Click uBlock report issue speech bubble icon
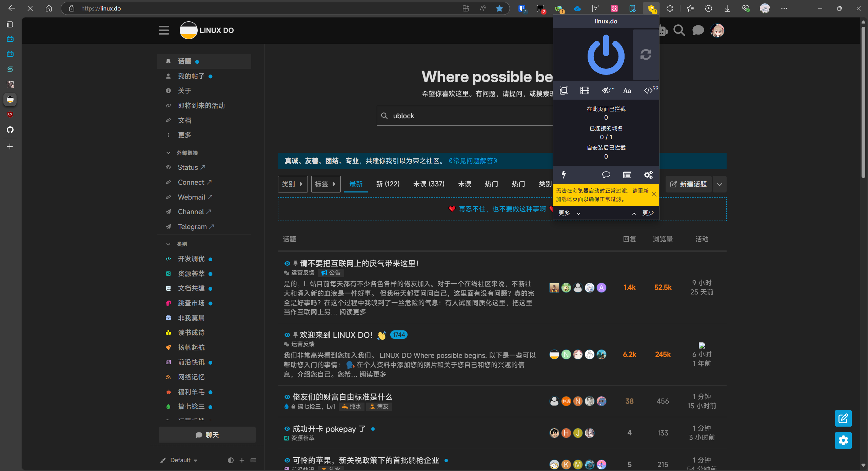 [x=606, y=175]
